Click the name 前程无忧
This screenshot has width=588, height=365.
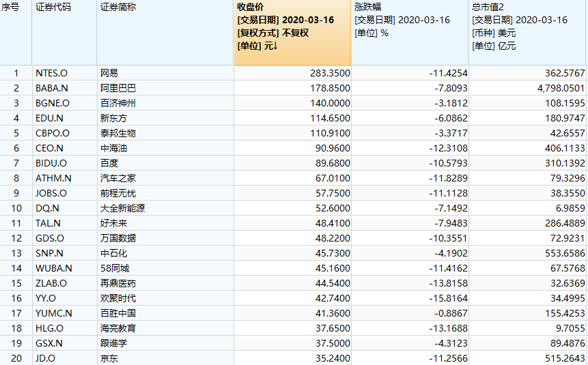point(118,193)
